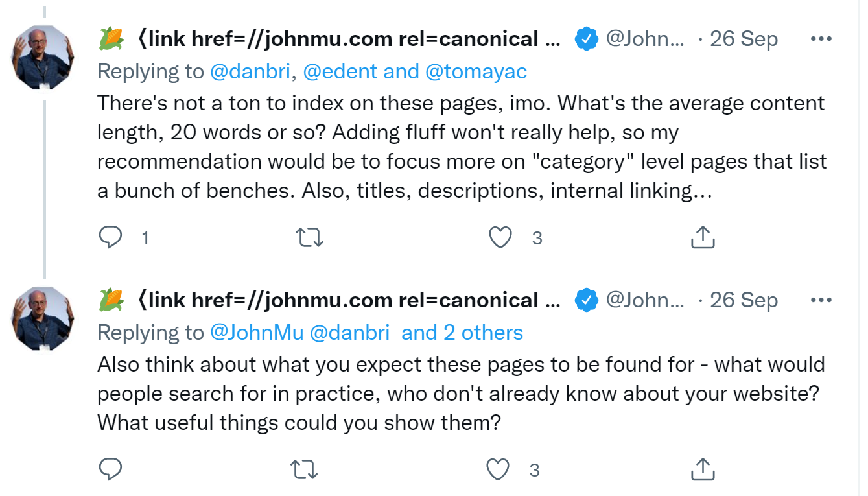Select the share icon on the first tweet
868x496 pixels.
[x=703, y=237]
